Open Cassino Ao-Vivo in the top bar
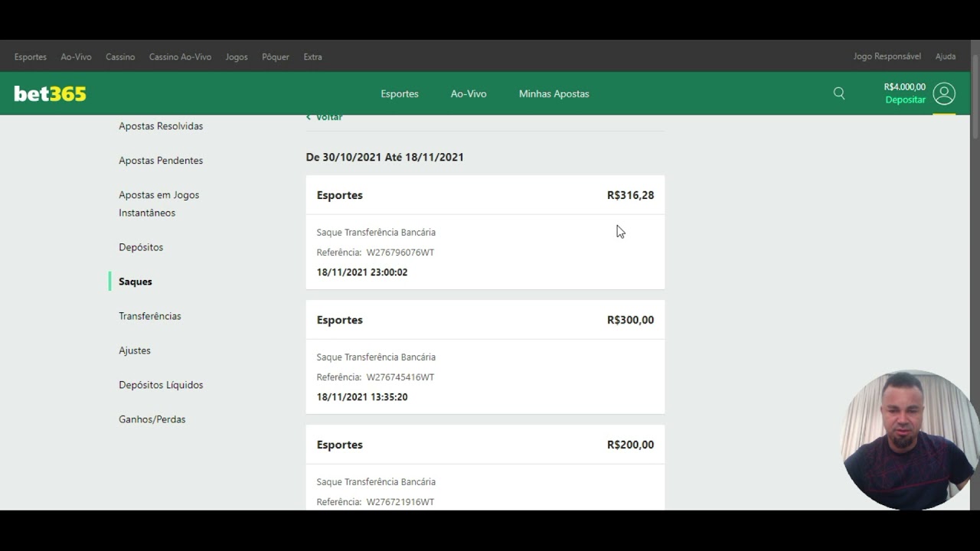This screenshot has height=551, width=980. click(x=180, y=57)
